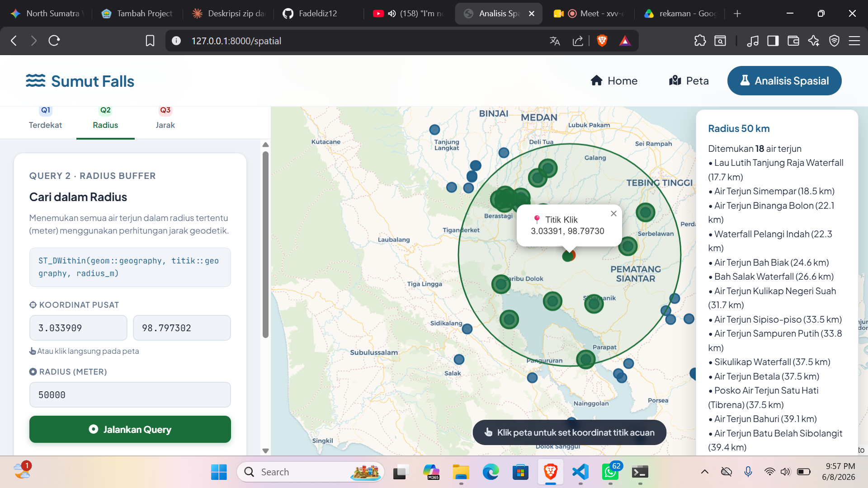Image resolution: width=868 pixels, height=488 pixels.
Task: Switch to the Q2 Radius tab
Action: (105, 118)
